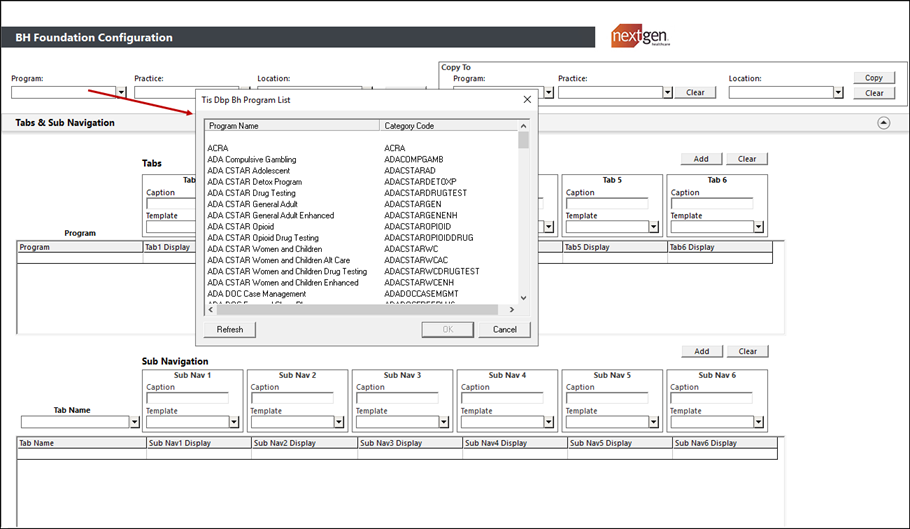Click the Copy button
910x529 pixels.
coord(873,78)
